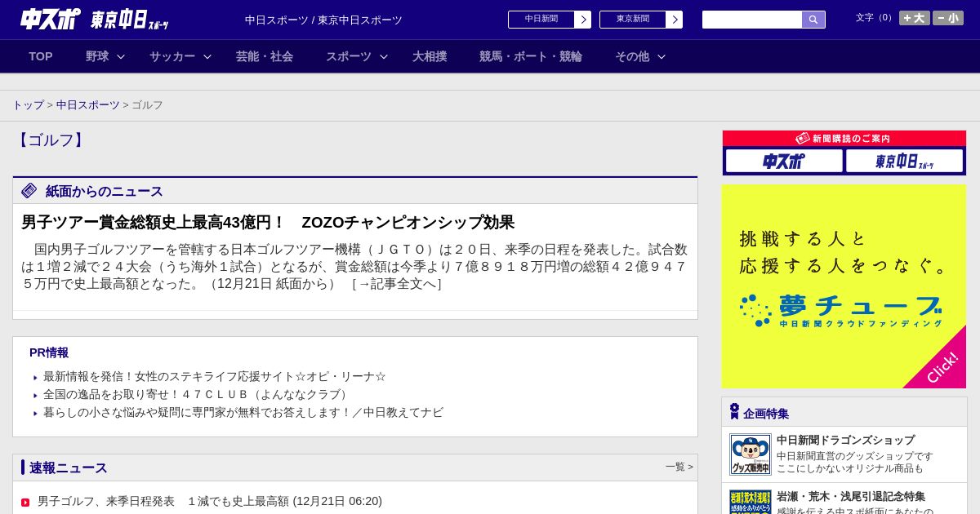The width and height of the screenshot is (980, 514).
Task: Expand the その他 dropdown chevron
Action: 661,56
